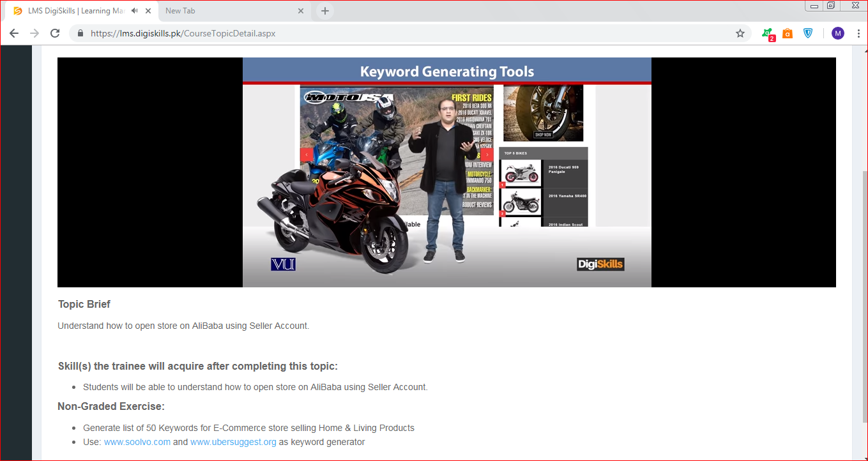
Task: Open the www.soolvo.com link
Action: [x=137, y=442]
